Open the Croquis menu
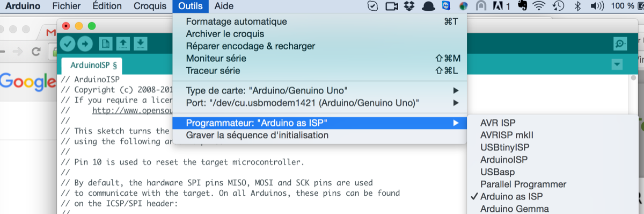The image size is (644, 214). click(x=150, y=6)
